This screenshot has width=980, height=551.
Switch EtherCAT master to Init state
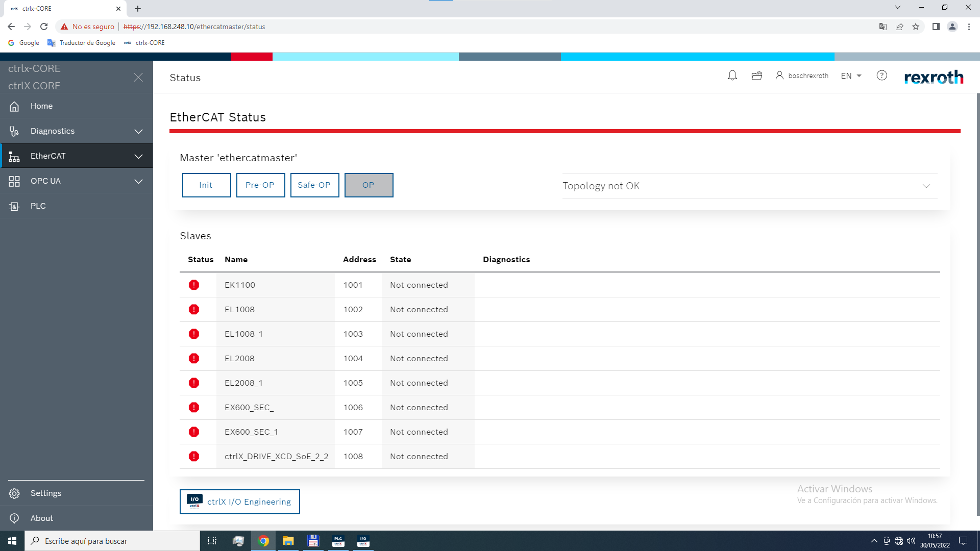pyautogui.click(x=206, y=185)
